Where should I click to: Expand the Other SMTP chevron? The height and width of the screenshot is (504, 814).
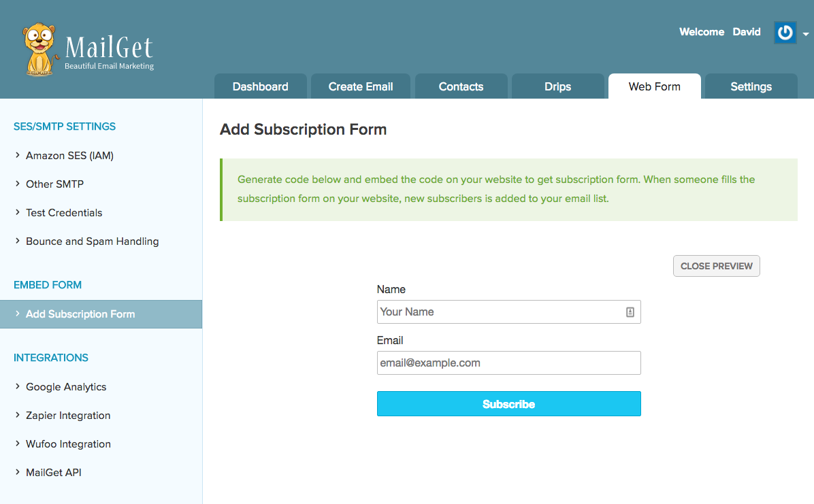click(x=18, y=184)
